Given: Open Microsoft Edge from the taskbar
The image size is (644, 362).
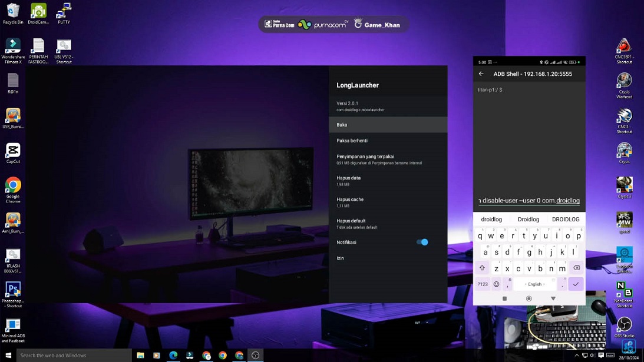Looking at the screenshot, I should 173,355.
